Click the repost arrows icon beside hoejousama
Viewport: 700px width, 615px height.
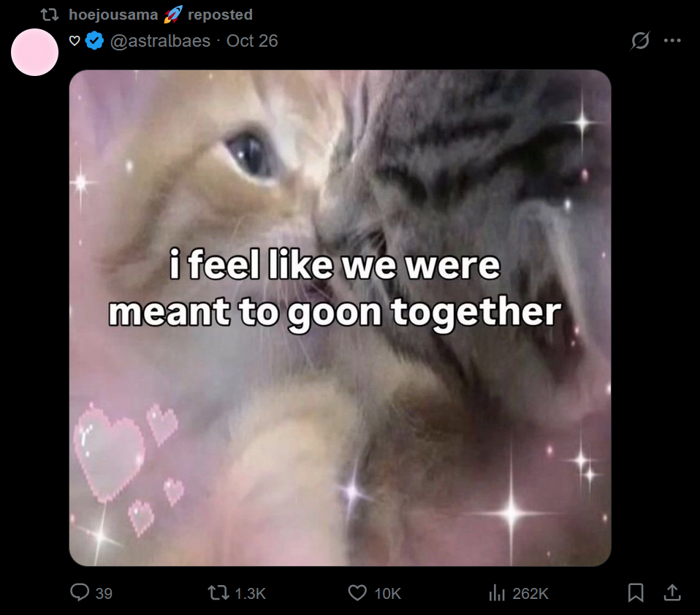tap(50, 15)
